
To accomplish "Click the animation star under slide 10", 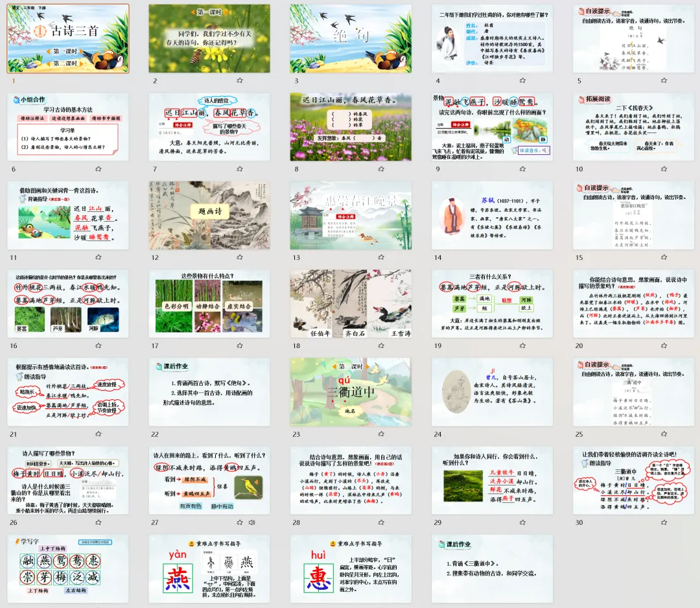I will coord(664,169).
